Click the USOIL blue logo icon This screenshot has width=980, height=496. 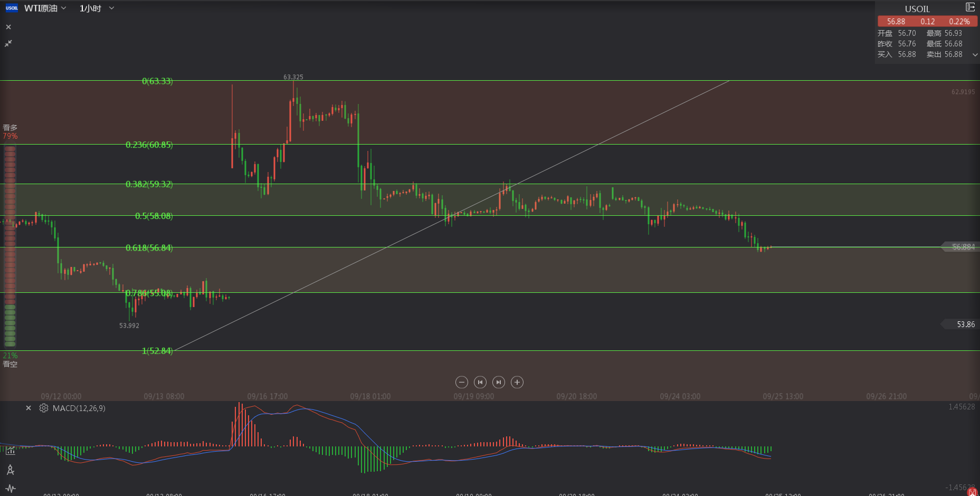pos(12,8)
